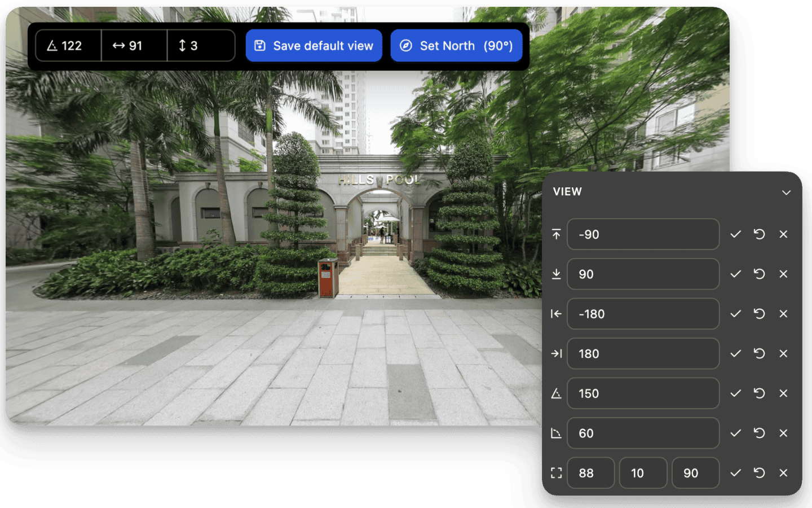Clear the -90 top limit row

783,234
